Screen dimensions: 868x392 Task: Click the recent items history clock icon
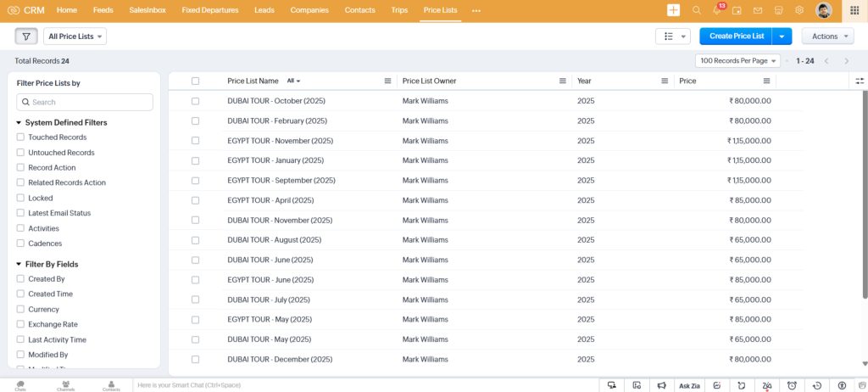tap(816, 385)
